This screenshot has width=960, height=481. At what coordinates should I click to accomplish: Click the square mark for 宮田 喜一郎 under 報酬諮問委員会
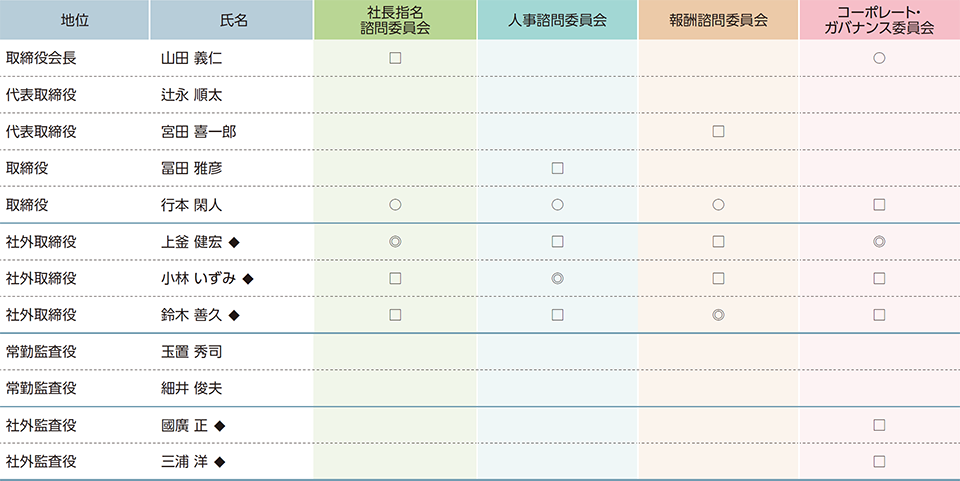click(718, 132)
